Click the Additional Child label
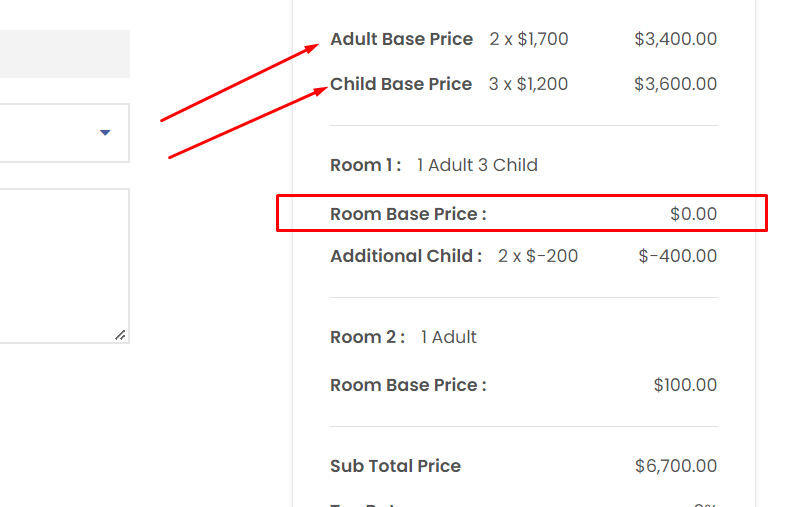 coord(406,256)
